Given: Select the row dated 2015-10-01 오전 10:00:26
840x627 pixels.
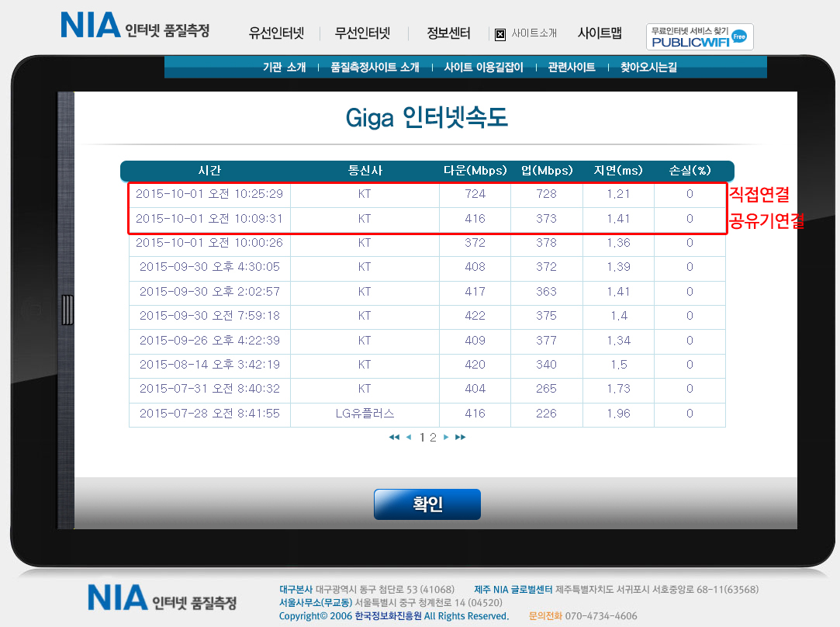Looking at the screenshot, I should (x=427, y=244).
